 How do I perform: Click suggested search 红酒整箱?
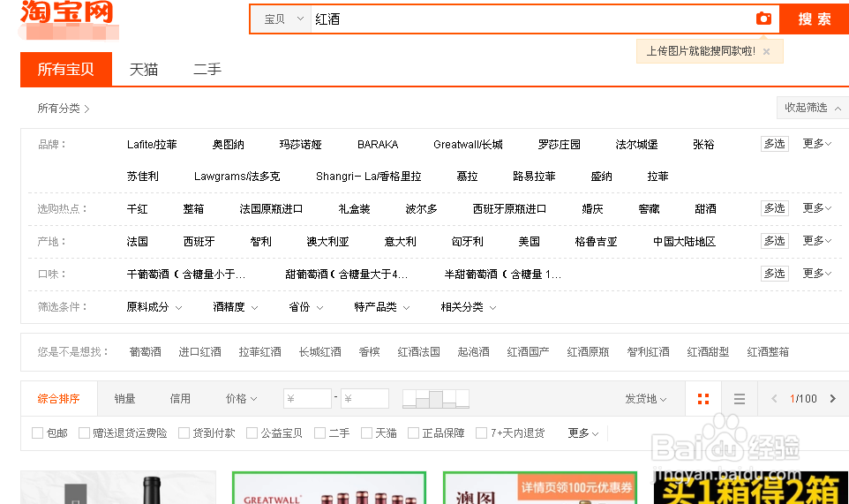pos(768,352)
